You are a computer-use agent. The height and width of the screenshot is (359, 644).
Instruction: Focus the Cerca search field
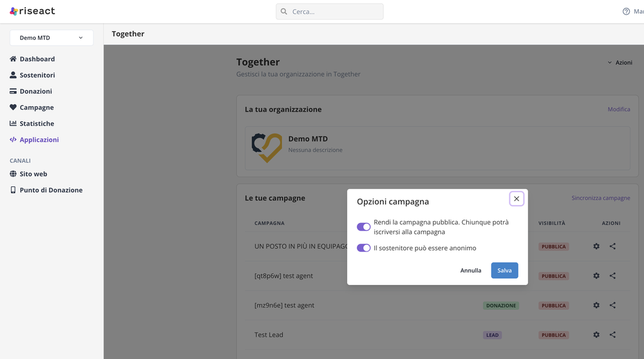pyautogui.click(x=329, y=12)
